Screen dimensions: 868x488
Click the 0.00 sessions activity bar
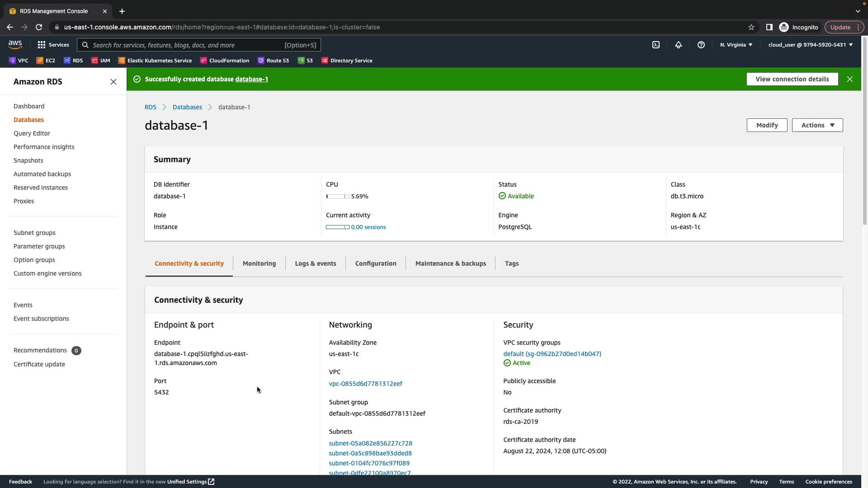click(x=338, y=227)
